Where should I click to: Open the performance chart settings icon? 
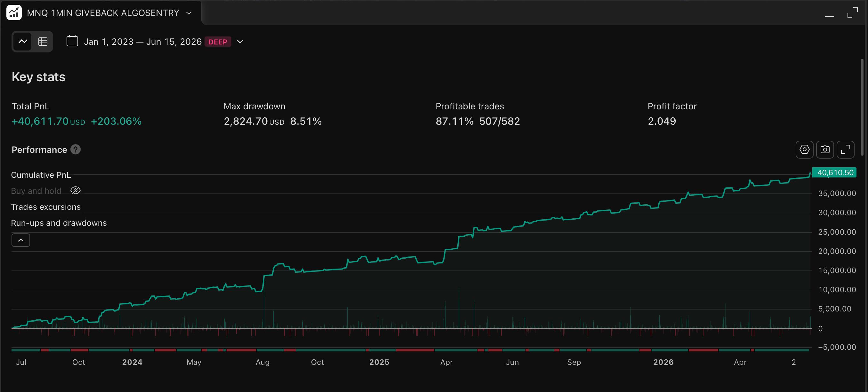[x=804, y=149]
